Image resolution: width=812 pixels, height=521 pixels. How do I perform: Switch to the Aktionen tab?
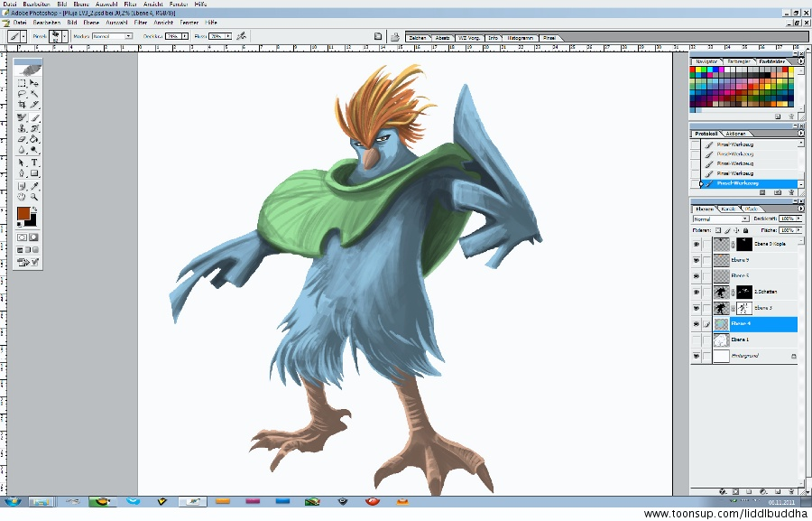pyautogui.click(x=735, y=134)
